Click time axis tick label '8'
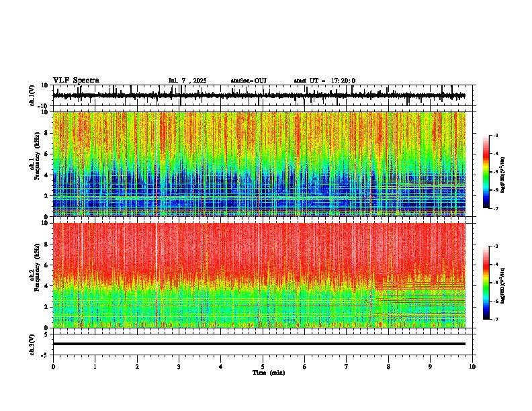This screenshot has width=532, height=411. [x=388, y=367]
